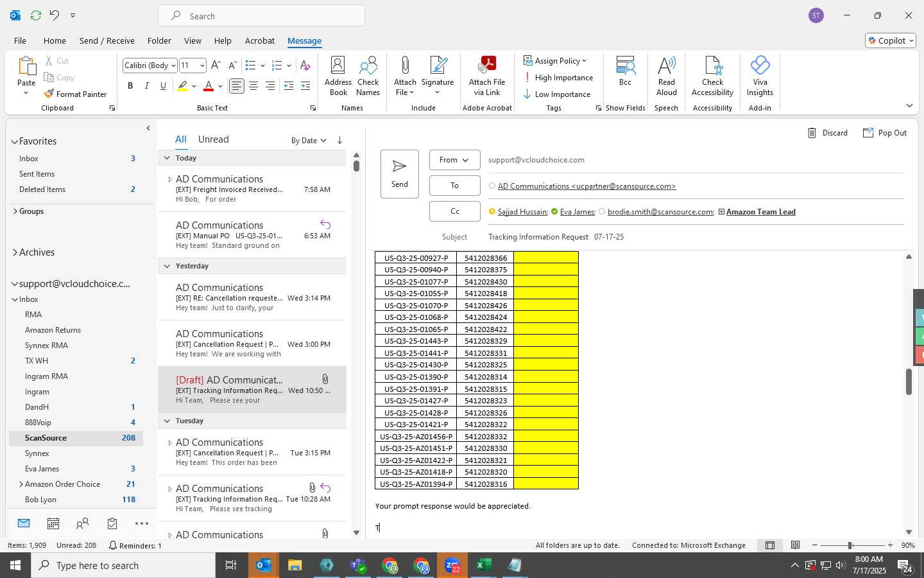Image resolution: width=924 pixels, height=578 pixels.
Task: Expand the Groups section
Action: click(15, 211)
